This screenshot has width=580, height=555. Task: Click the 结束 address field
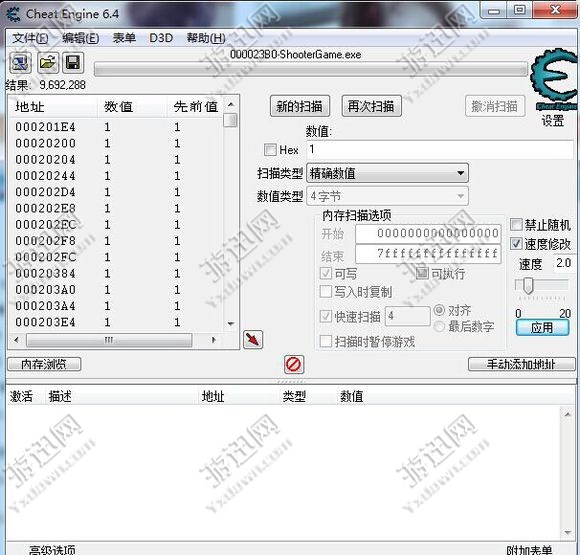pos(428,254)
